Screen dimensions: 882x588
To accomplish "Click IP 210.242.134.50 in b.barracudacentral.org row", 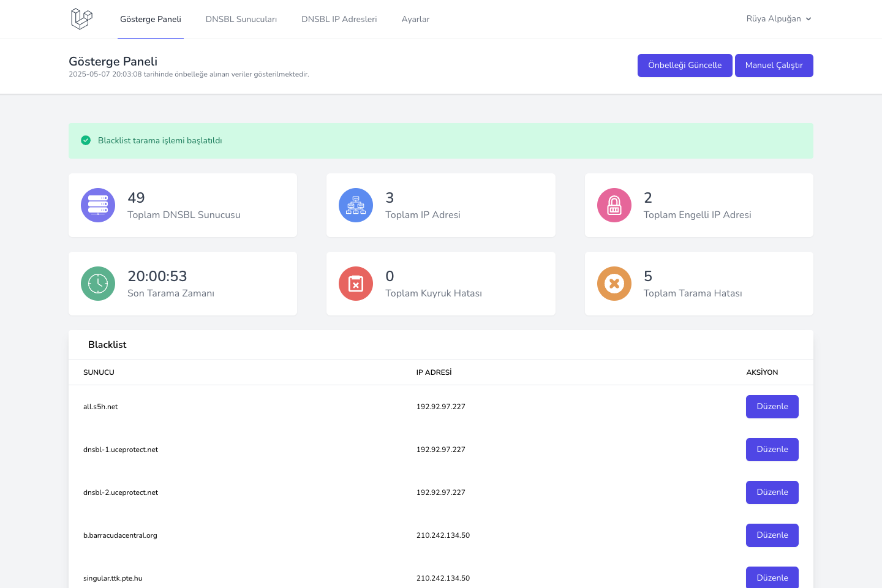I will click(x=443, y=535).
